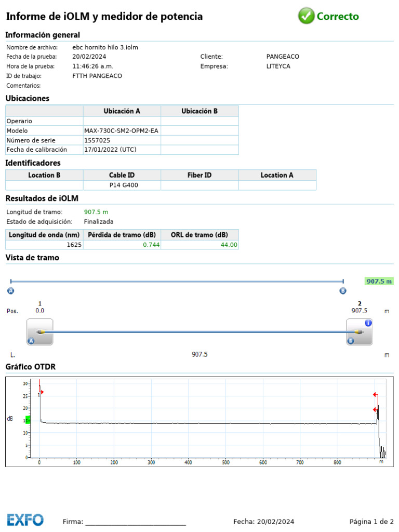Viewport: 399px width, 532px height.
Task: Click the 'Location A' column header
Action: click(277, 175)
